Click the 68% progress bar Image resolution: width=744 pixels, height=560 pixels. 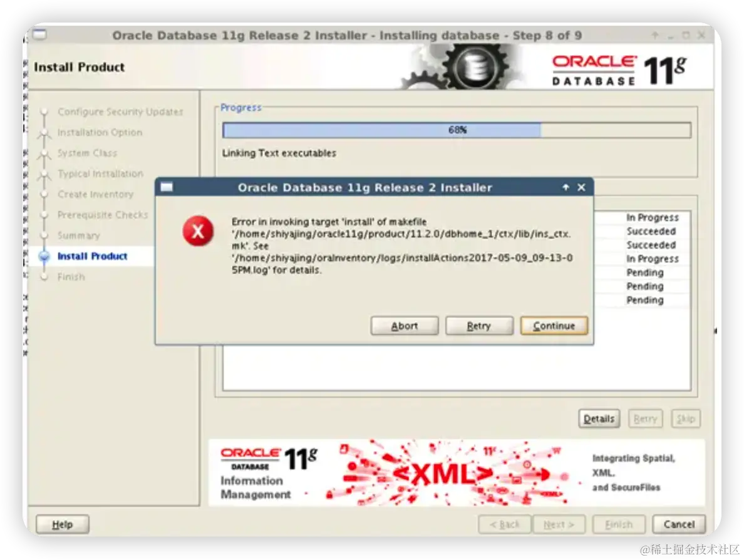tap(457, 130)
